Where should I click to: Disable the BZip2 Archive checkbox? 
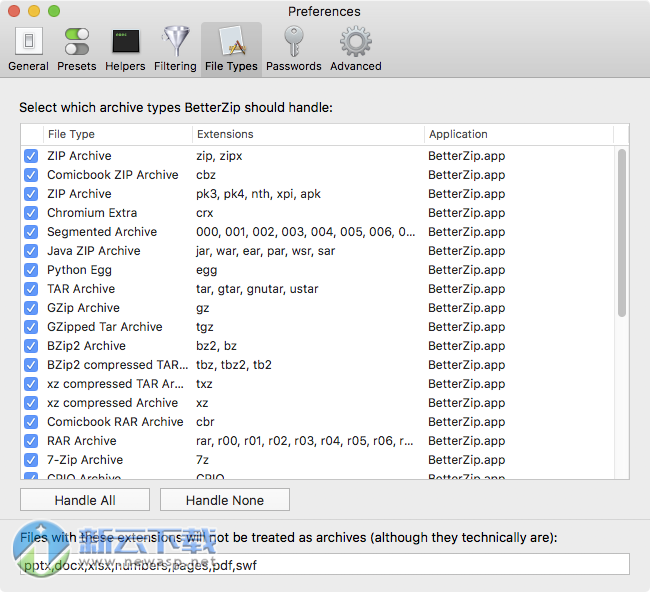click(x=31, y=346)
